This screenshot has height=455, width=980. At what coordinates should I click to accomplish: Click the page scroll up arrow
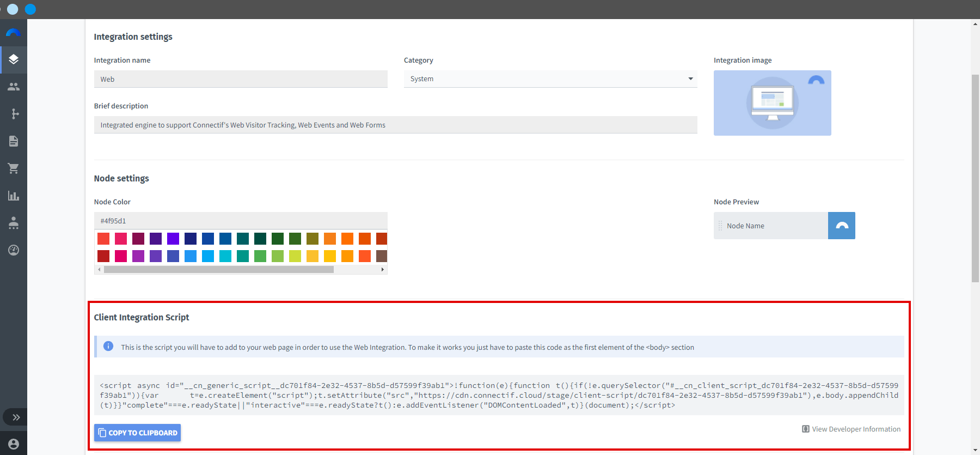coord(975,24)
